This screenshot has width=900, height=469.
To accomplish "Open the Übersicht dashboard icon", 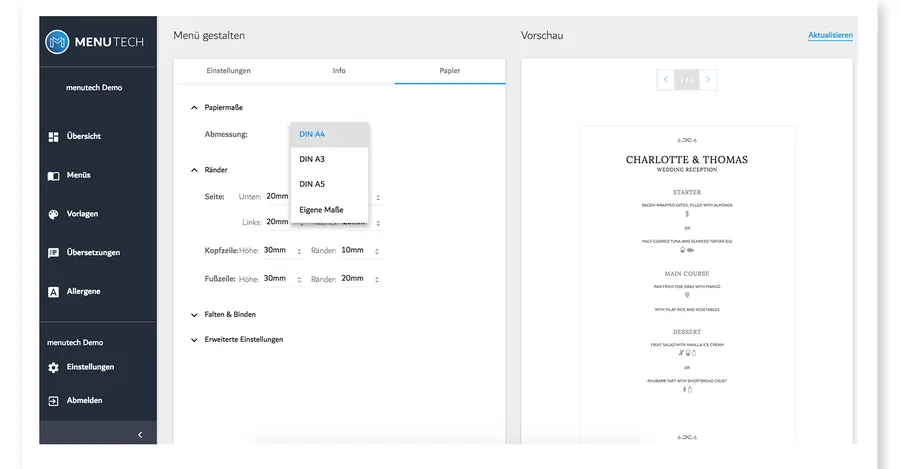I will point(54,136).
